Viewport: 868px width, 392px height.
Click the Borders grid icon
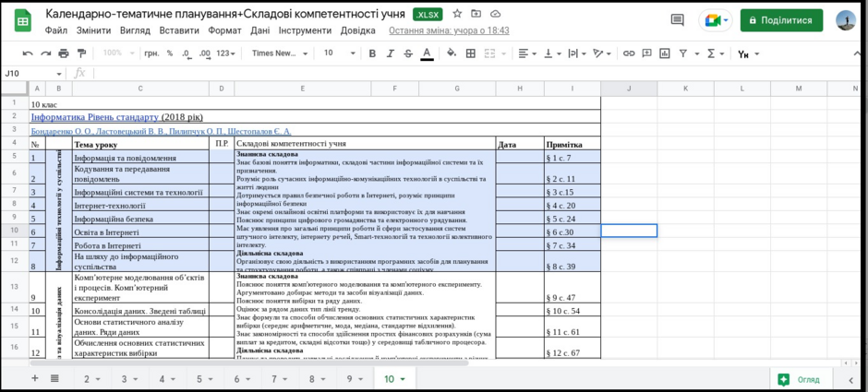(471, 53)
